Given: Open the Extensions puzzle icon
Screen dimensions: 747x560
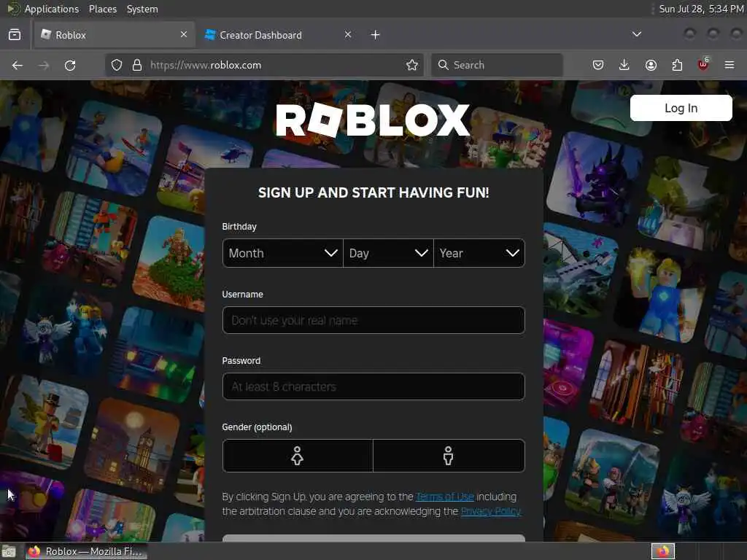Looking at the screenshot, I should tap(677, 65).
